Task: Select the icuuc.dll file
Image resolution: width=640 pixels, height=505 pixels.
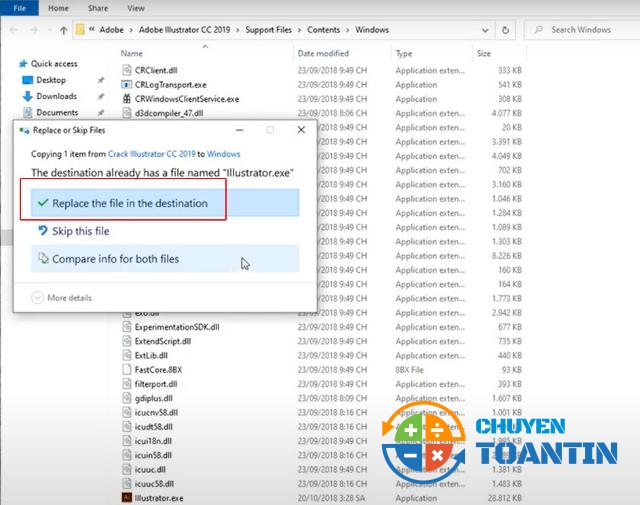Action: [x=150, y=469]
